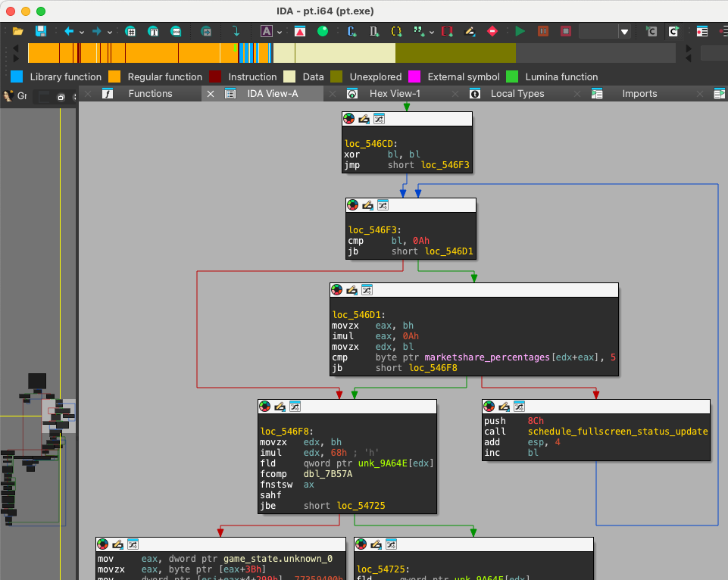Viewport: 728px width, 580px height.
Task: Select the IDA View-A tab
Action: pyautogui.click(x=273, y=94)
